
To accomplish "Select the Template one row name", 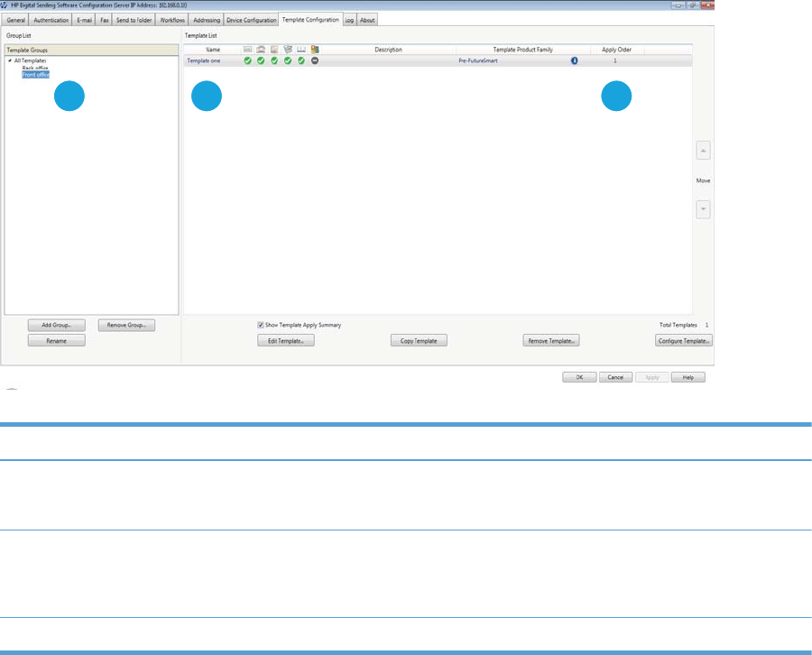I will [204, 60].
